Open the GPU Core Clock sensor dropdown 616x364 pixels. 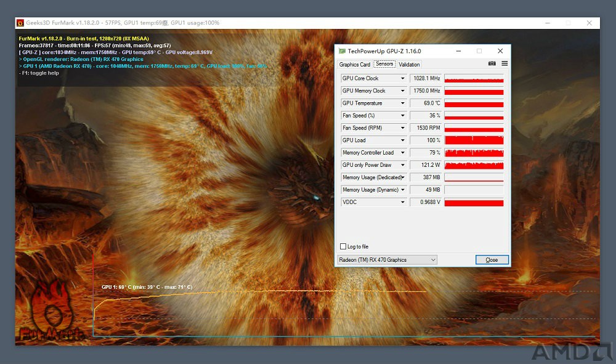(403, 79)
